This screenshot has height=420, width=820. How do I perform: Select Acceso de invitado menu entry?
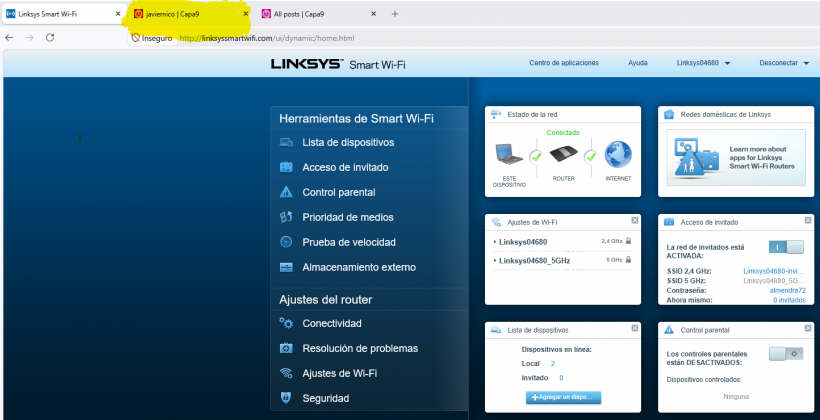pos(345,167)
